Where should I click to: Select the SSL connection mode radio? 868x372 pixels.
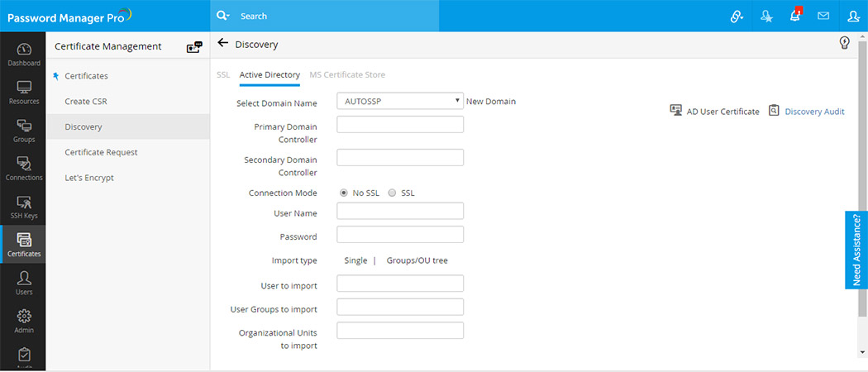point(393,193)
